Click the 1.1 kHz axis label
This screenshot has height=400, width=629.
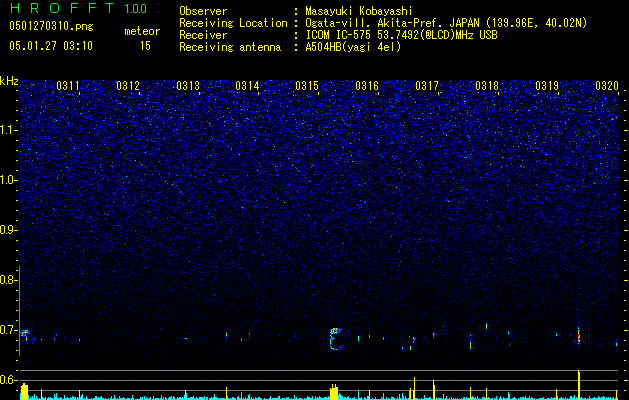pyautogui.click(x=9, y=130)
